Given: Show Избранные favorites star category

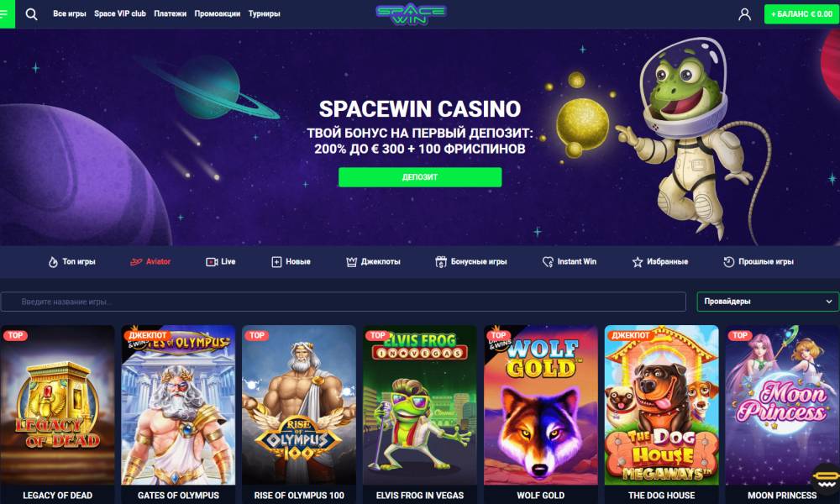Looking at the screenshot, I should click(x=660, y=261).
